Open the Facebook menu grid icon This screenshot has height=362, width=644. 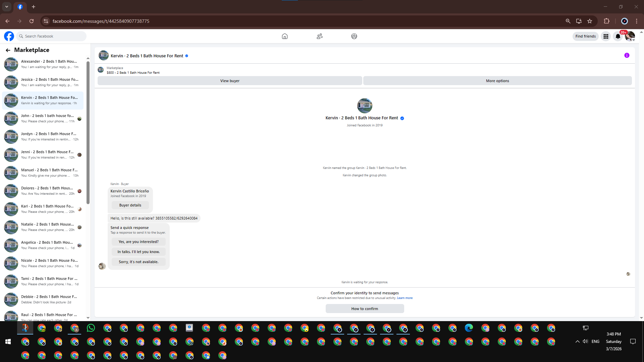pos(606,36)
